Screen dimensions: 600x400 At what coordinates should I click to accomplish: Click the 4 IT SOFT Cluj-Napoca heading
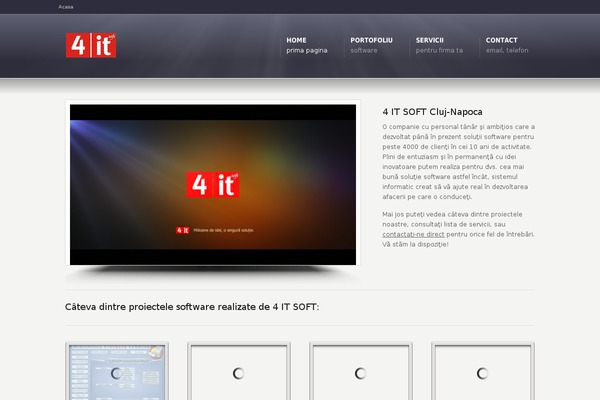pos(432,112)
